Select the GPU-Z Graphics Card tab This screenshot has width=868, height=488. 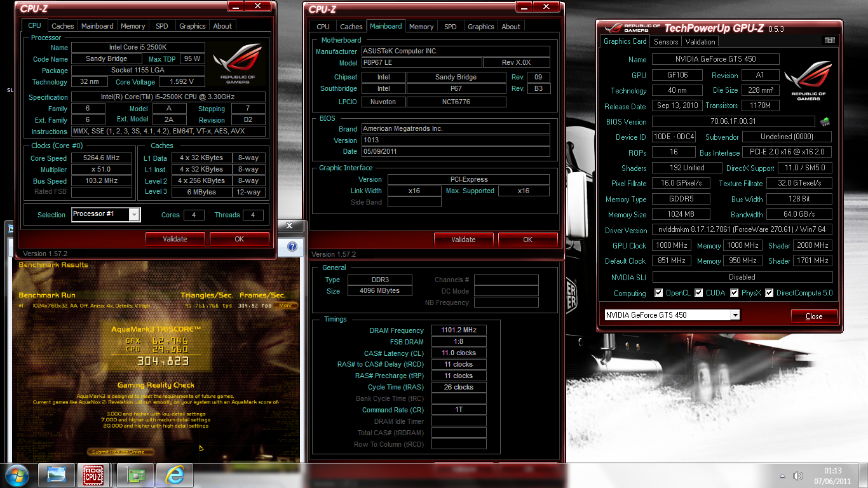point(625,41)
